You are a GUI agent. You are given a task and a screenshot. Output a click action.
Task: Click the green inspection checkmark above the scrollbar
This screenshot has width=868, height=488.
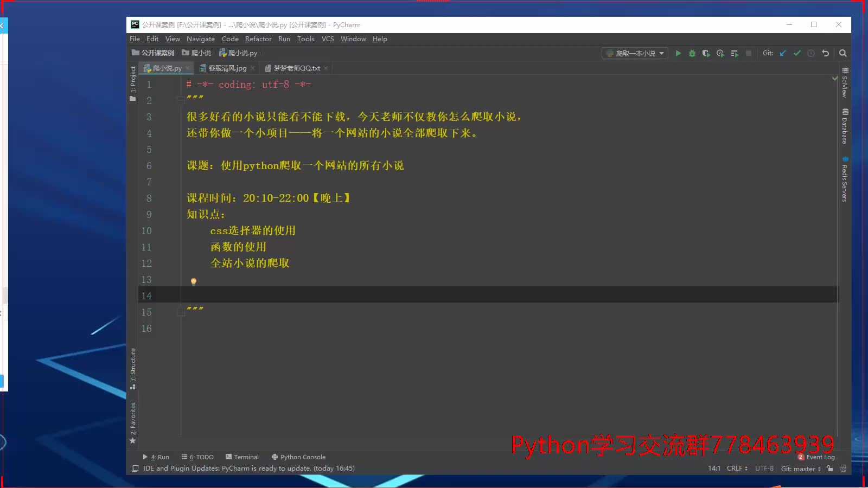835,79
